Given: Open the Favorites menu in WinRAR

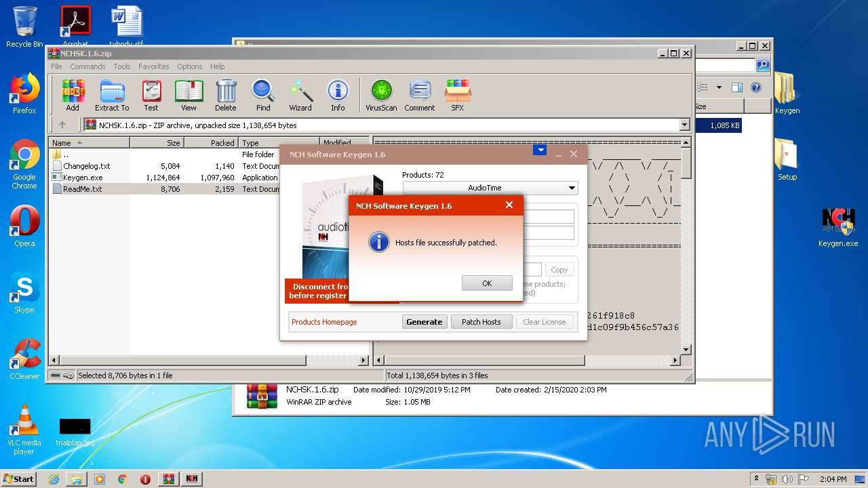Looking at the screenshot, I should click(154, 66).
